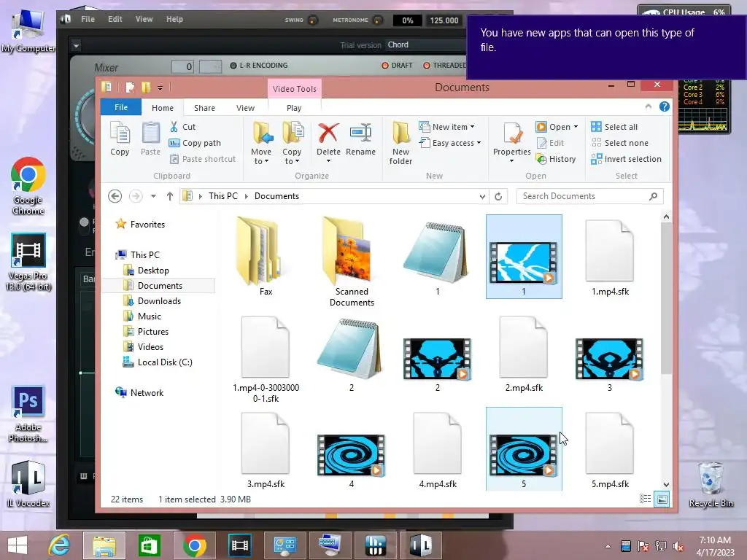Open recent locations dropdown arrow
This screenshot has height=560, width=747.
(x=153, y=196)
